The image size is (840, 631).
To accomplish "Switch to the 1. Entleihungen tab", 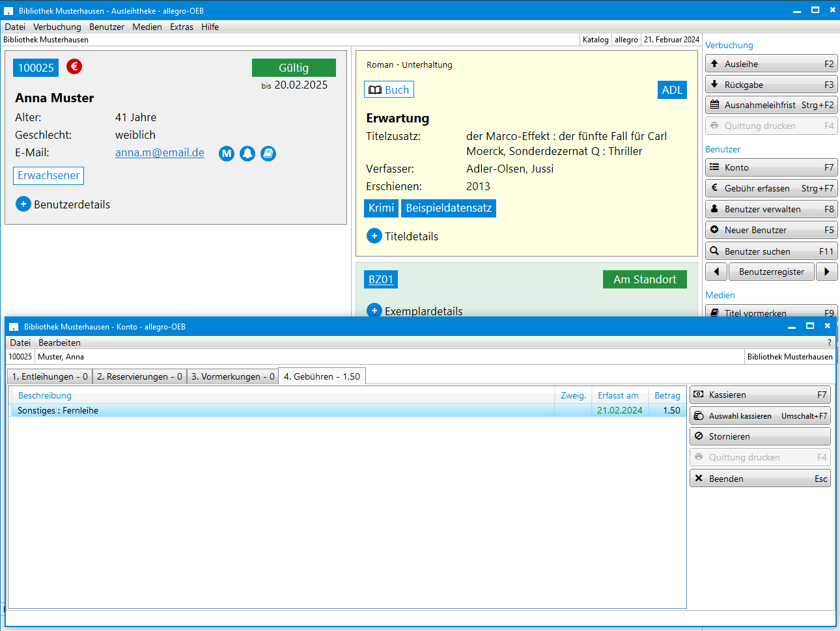I will click(50, 376).
